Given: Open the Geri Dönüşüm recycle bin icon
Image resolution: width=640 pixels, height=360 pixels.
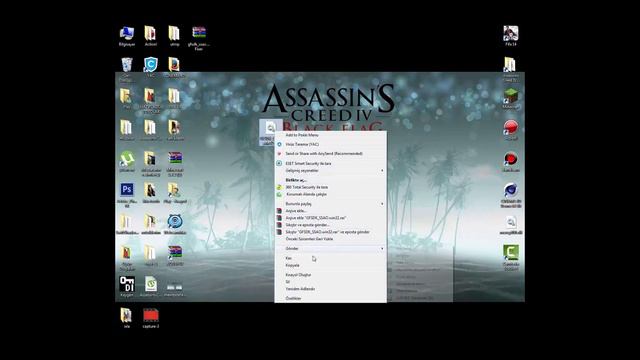Looking at the screenshot, I should [127, 68].
